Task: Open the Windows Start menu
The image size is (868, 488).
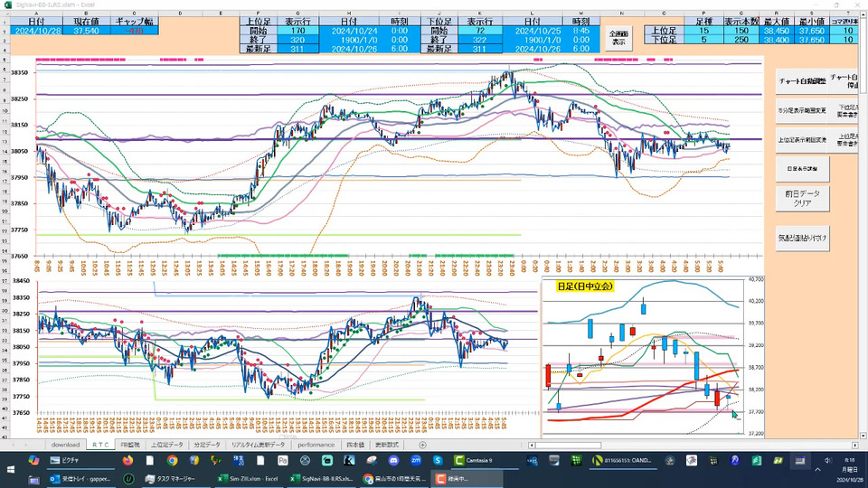Action: 11,469
